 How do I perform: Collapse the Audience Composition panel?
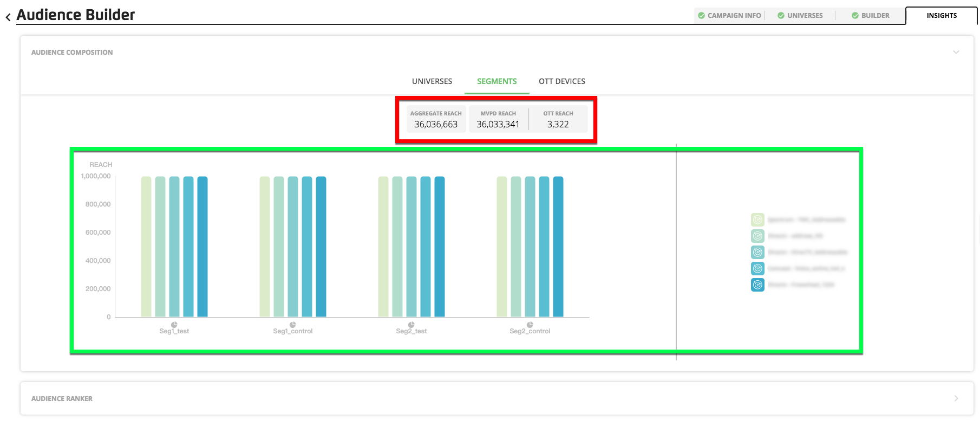[x=956, y=53]
